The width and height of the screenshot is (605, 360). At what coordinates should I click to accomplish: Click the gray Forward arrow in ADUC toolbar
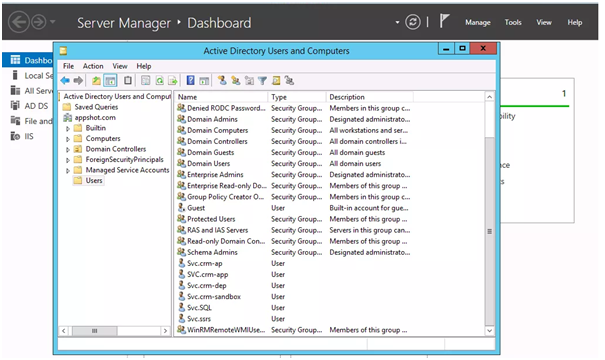tap(78, 81)
